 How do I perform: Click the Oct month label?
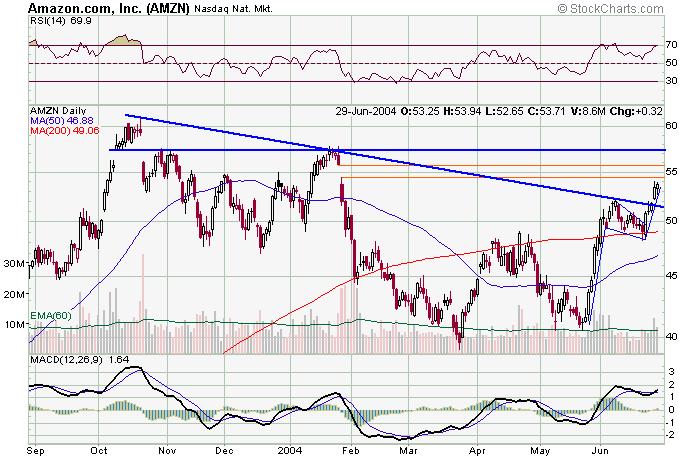(x=99, y=451)
